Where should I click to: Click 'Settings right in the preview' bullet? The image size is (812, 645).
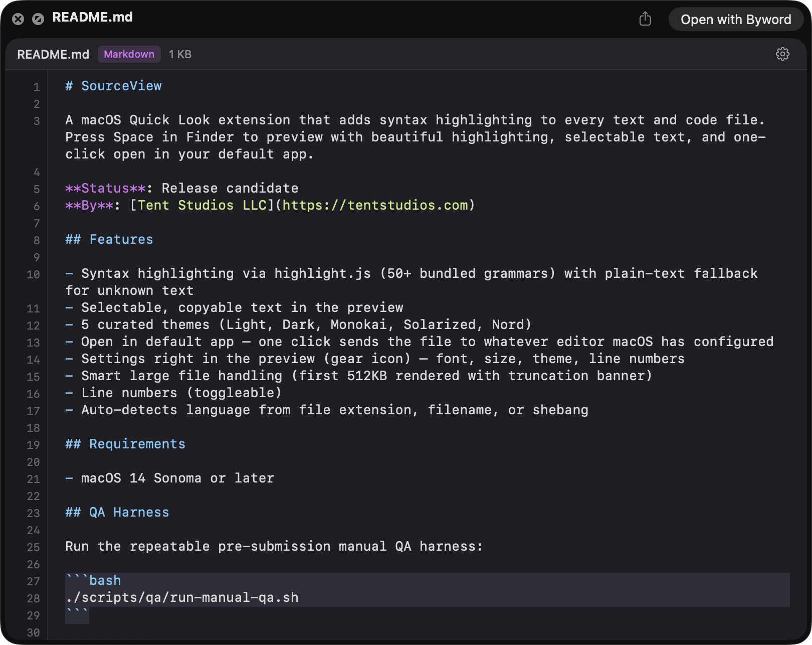click(375, 359)
